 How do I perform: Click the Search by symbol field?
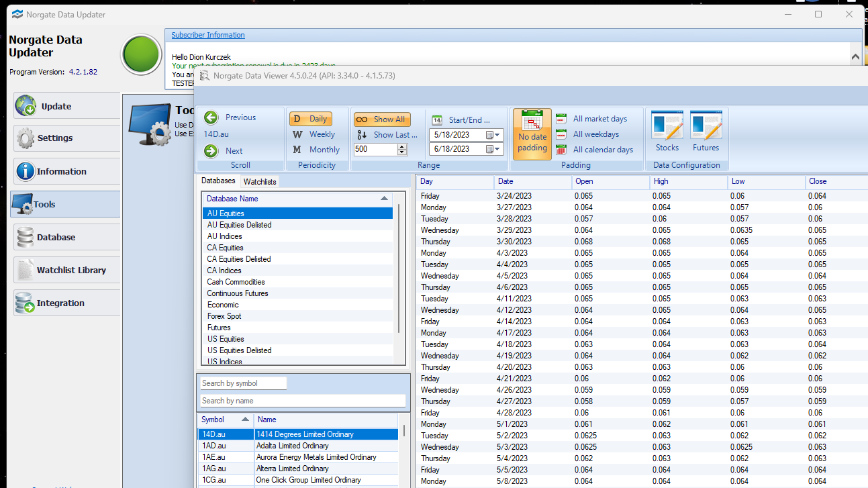(x=243, y=383)
